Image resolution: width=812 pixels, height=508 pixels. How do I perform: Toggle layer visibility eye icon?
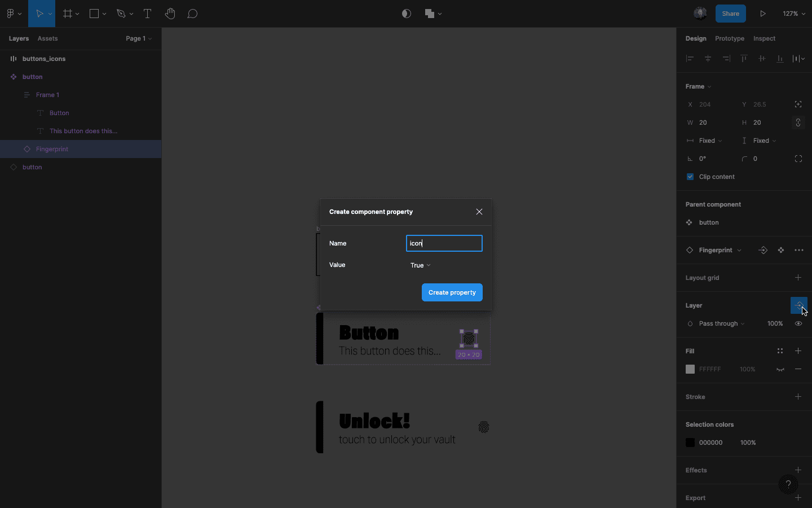click(798, 323)
